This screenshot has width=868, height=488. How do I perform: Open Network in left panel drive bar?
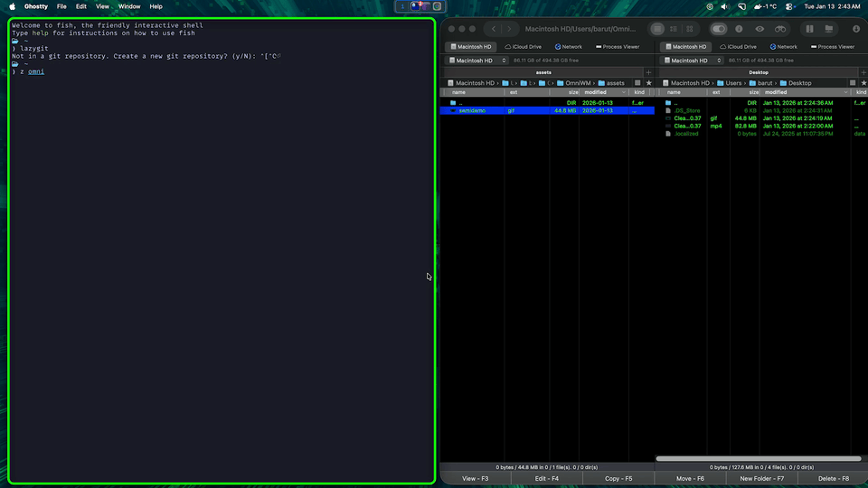tap(569, 46)
